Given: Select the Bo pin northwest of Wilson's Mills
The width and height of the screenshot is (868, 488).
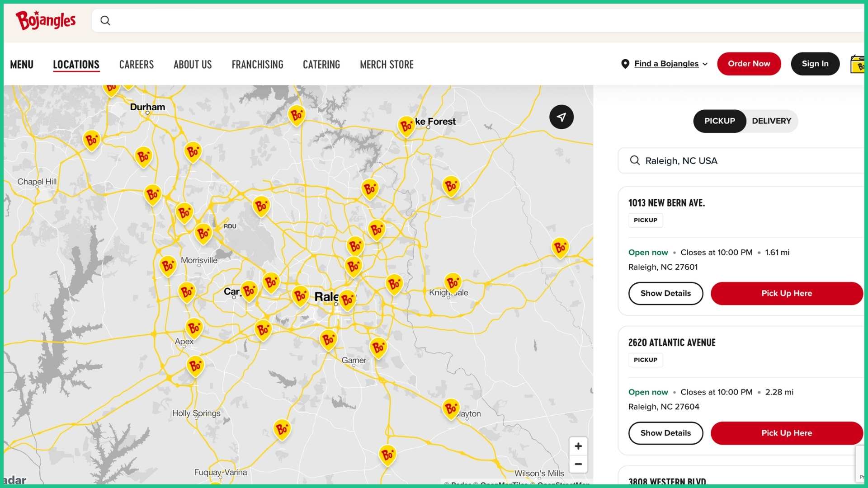Looking at the screenshot, I should point(387,455).
